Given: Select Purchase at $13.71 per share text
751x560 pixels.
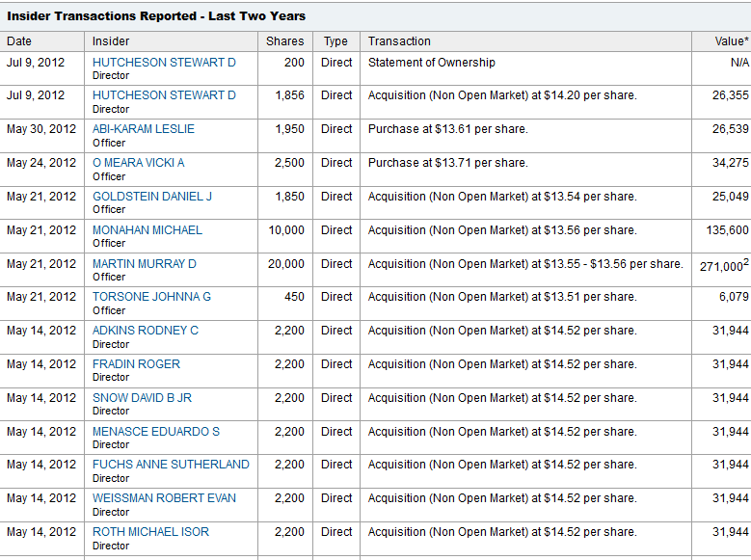Looking at the screenshot, I should [x=448, y=163].
